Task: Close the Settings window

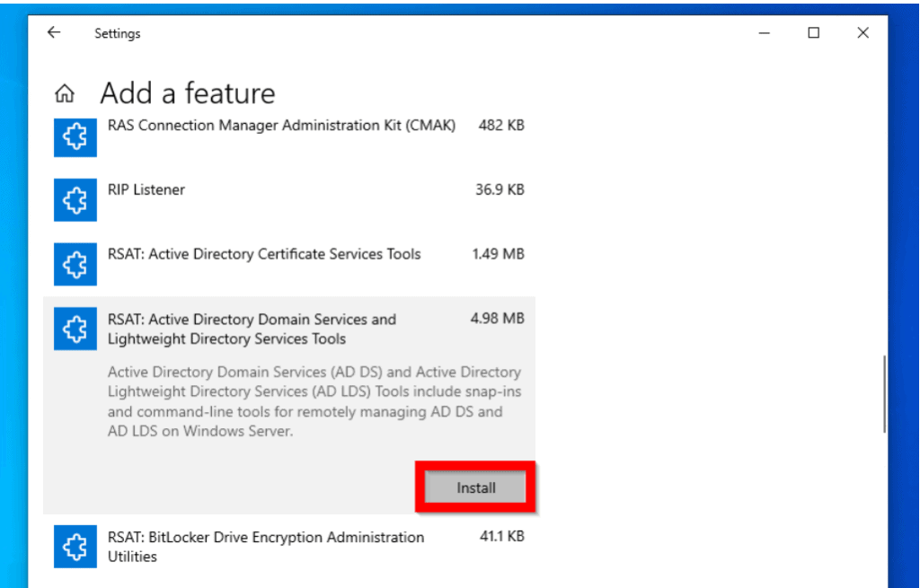Action: (862, 33)
